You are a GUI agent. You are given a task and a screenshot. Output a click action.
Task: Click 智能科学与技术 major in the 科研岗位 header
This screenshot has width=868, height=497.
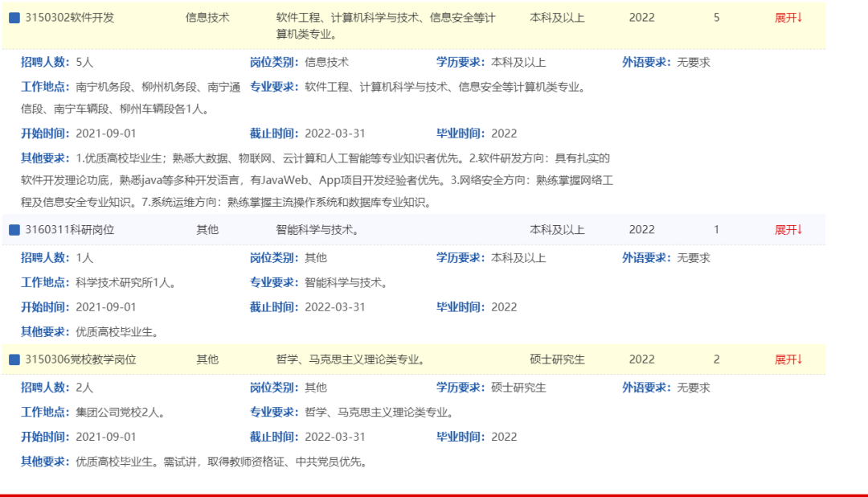click(317, 230)
